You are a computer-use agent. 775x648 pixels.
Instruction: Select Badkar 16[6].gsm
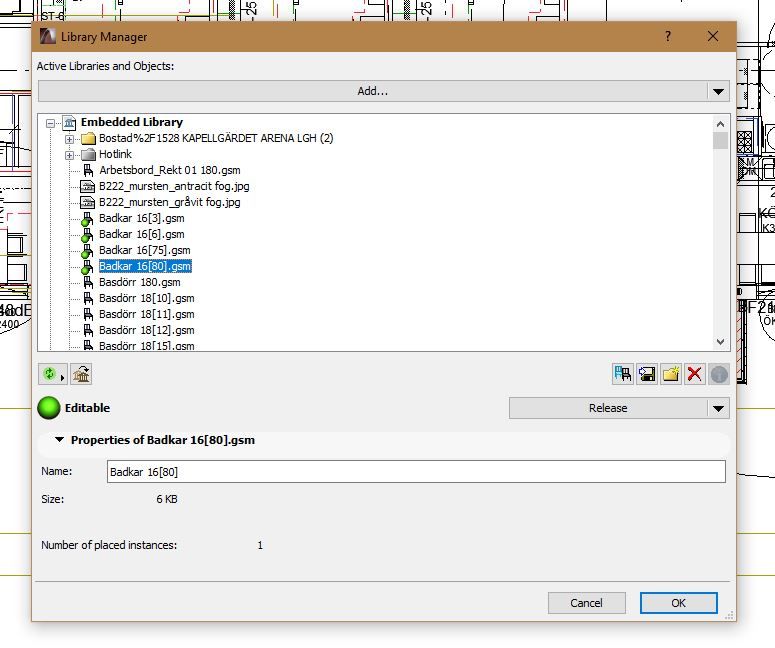click(x=141, y=234)
